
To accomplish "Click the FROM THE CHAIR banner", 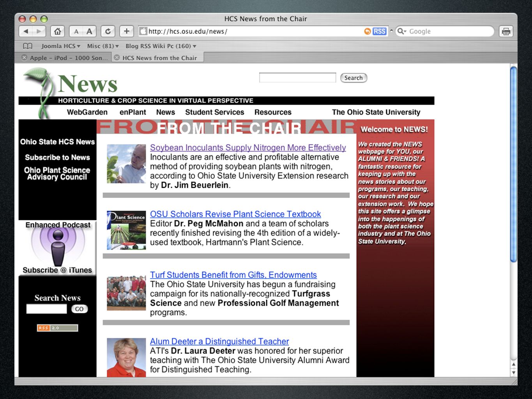I will (226, 127).
